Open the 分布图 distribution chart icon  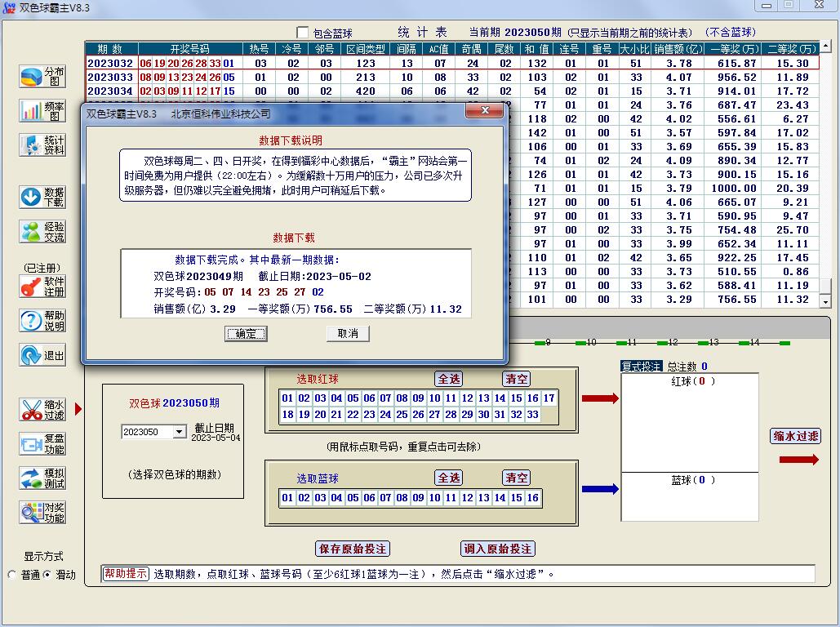coord(42,77)
